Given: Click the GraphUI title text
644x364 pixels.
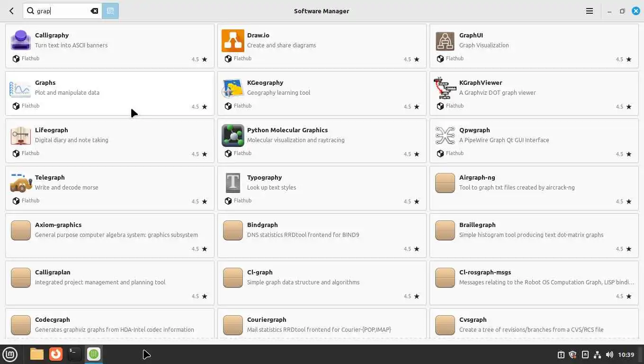Looking at the screenshot, I should 471,36.
